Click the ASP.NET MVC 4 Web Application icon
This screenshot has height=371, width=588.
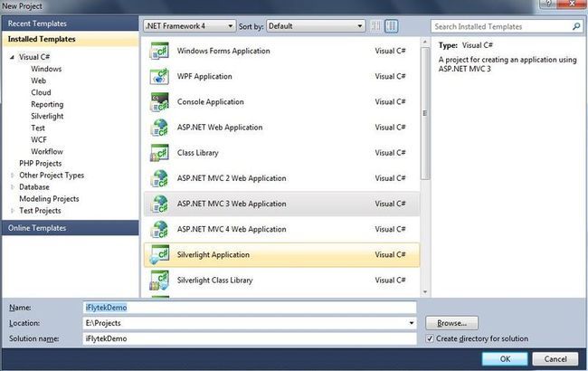[159, 229]
